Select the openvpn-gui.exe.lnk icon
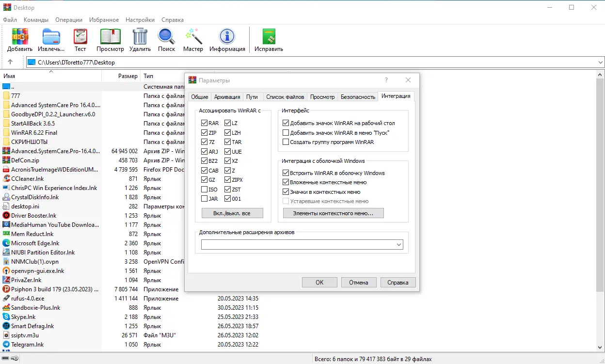This screenshot has height=364, width=605. [6, 271]
